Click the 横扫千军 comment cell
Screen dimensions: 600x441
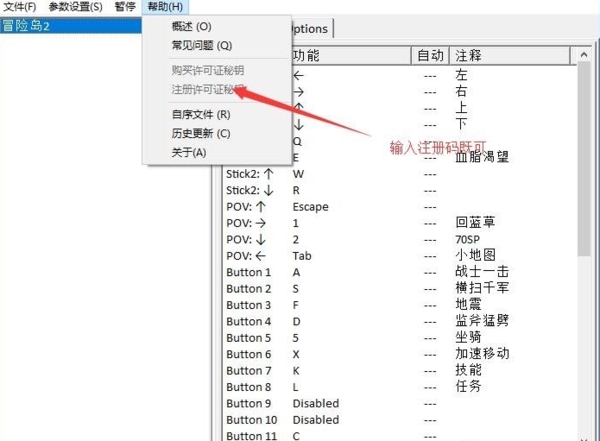482,288
